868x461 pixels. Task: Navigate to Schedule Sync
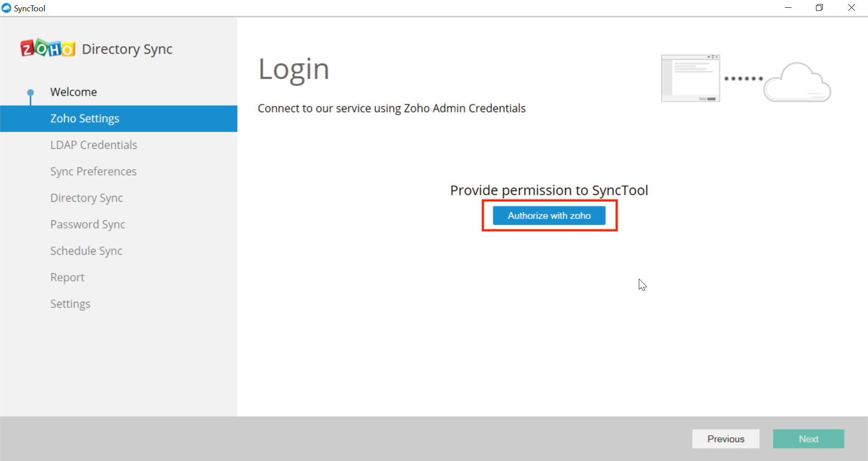[86, 250]
